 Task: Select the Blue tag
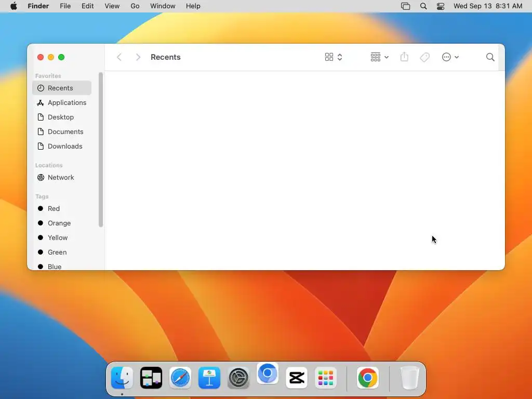(62, 267)
